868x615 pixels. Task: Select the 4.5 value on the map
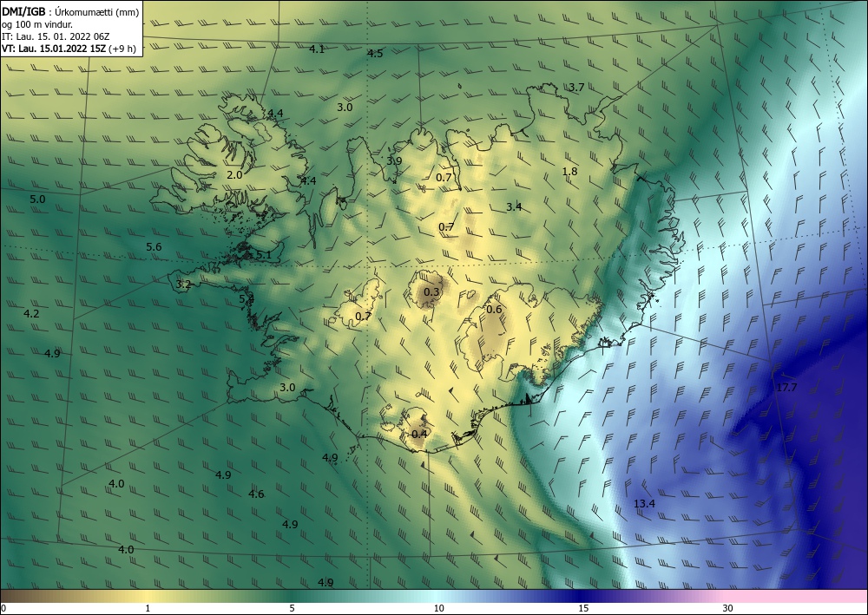coord(375,54)
